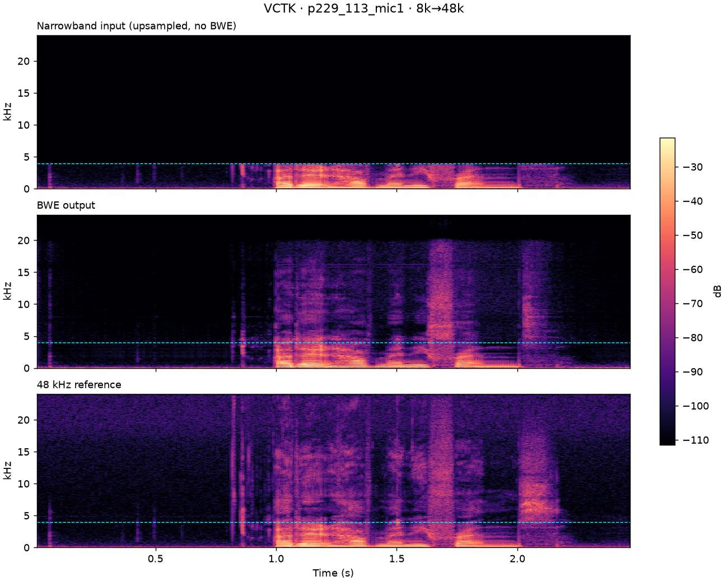
Task: Click the '10' y-tick of the 48 kHz reference panel
Action: coord(24,484)
